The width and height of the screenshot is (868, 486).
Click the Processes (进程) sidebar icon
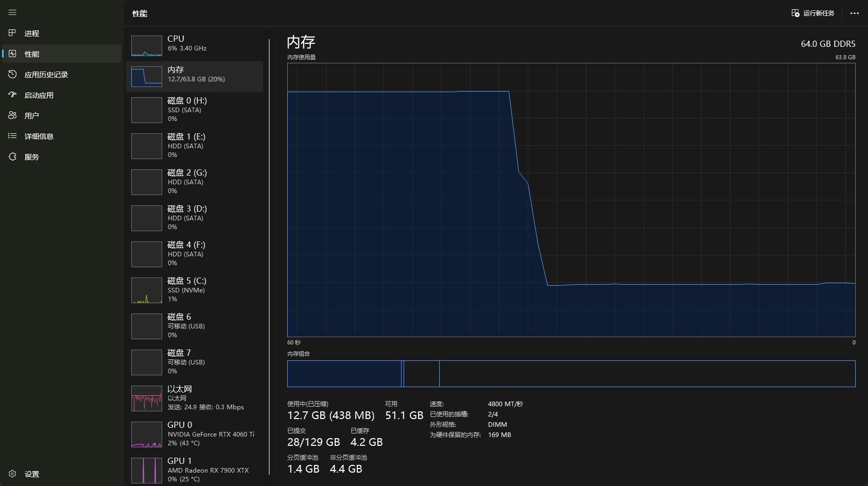coord(12,33)
